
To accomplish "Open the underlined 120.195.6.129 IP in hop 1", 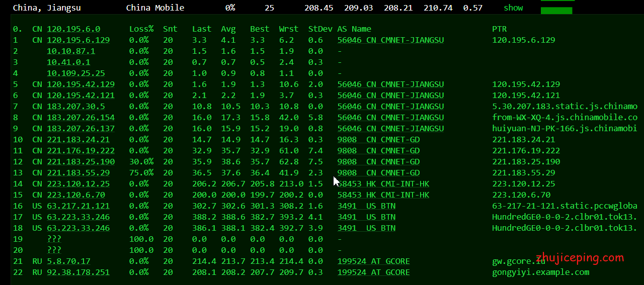I will [78, 40].
